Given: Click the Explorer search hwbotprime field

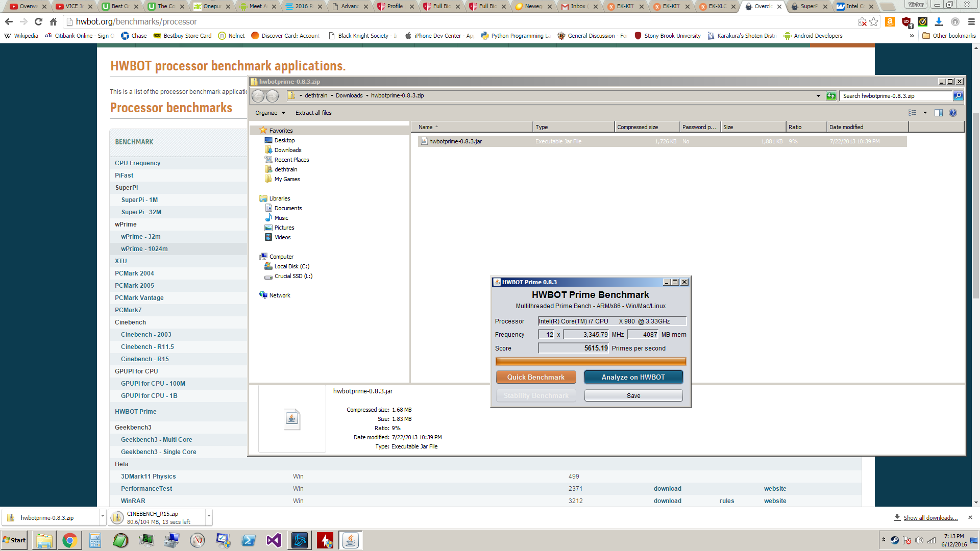Looking at the screenshot, I should pyautogui.click(x=896, y=95).
